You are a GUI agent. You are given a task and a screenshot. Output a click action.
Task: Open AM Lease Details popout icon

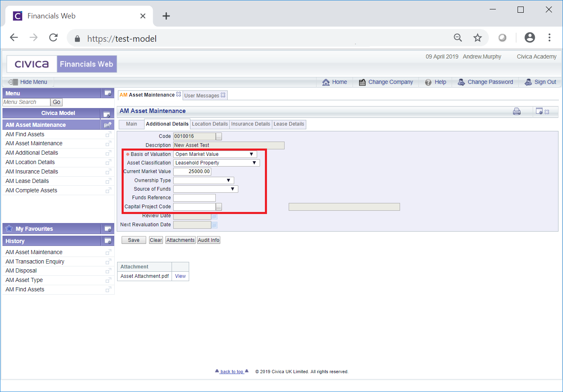pos(109,181)
